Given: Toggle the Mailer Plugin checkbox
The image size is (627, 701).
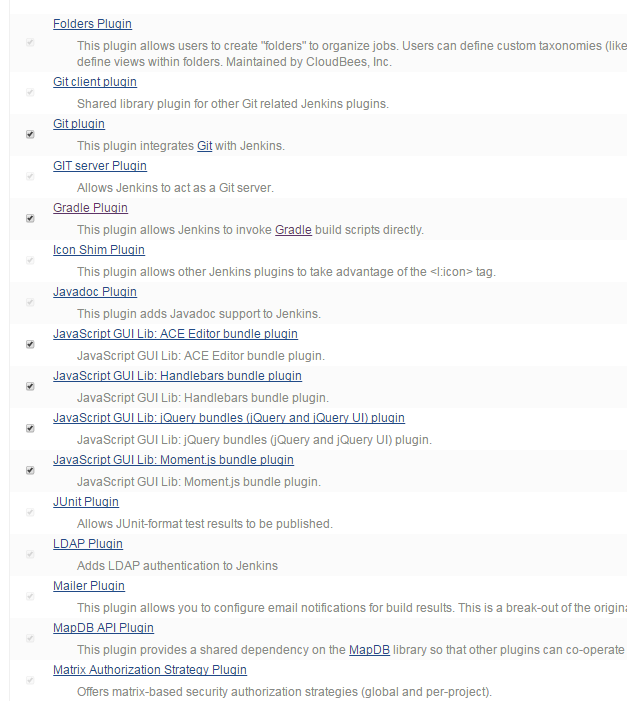Looking at the screenshot, I should point(30,597).
